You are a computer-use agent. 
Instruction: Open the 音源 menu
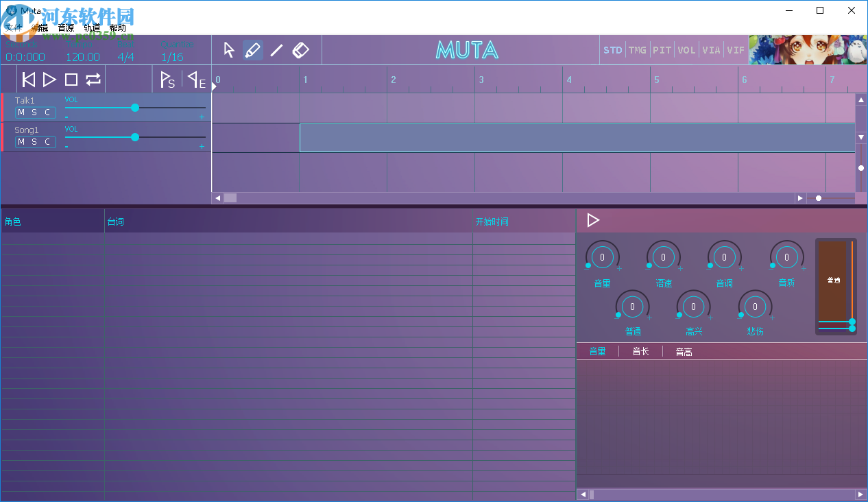64,27
